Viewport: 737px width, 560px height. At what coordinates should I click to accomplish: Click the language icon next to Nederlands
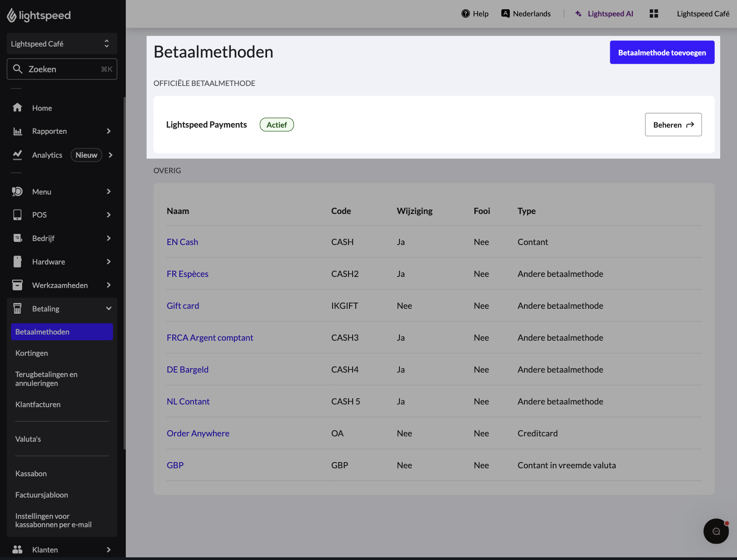[505, 13]
